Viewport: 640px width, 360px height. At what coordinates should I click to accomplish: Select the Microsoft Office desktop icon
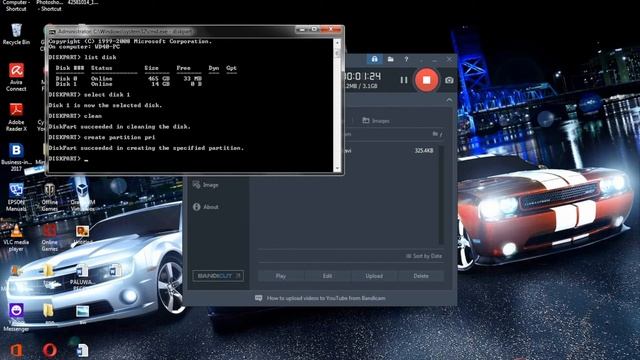pos(16,350)
